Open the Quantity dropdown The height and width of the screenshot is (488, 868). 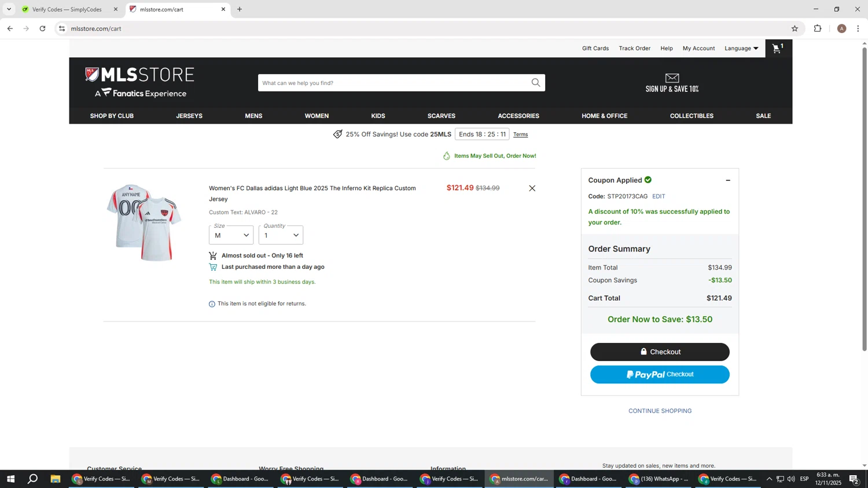[281, 235]
